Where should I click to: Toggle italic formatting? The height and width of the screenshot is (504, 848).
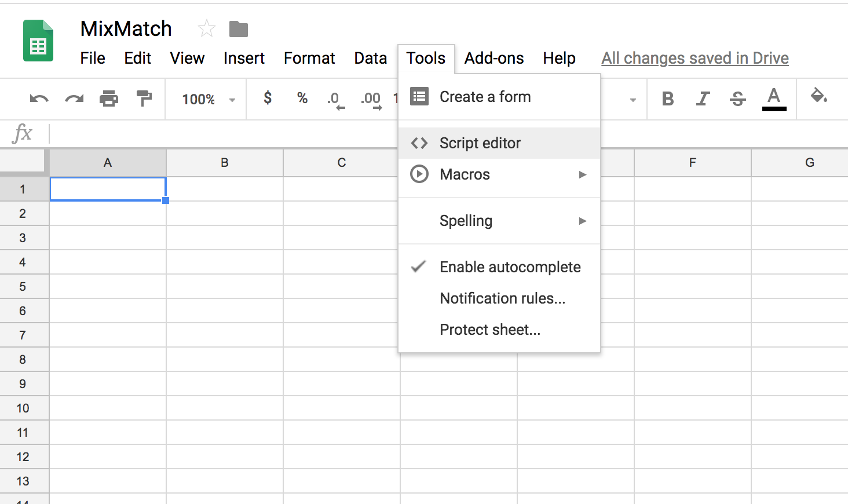coord(703,99)
